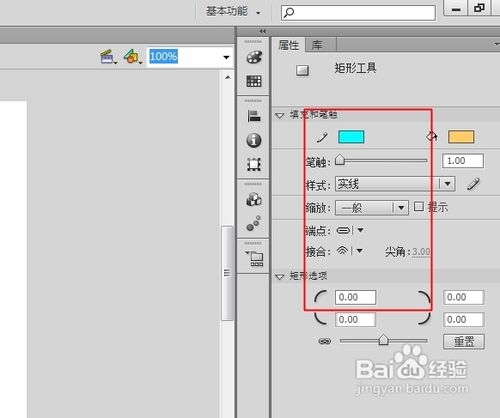The height and width of the screenshot is (418, 500).
Task: Open the 缩放 scale dropdown
Action: point(372,208)
